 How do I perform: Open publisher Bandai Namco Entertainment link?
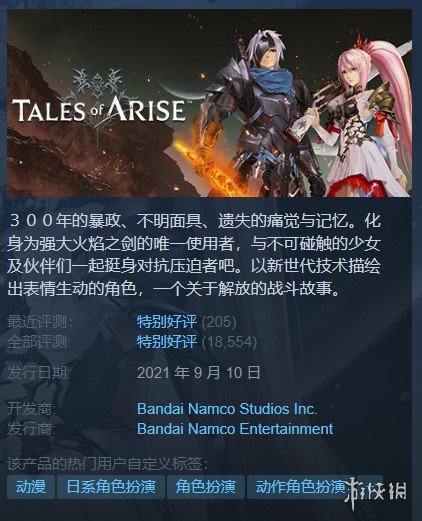tap(235, 428)
